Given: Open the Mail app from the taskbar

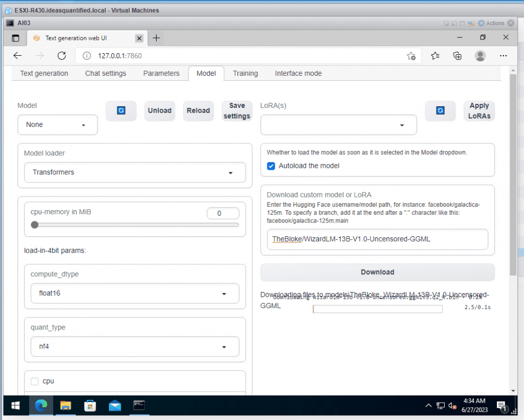Looking at the screenshot, I should click(x=115, y=406).
